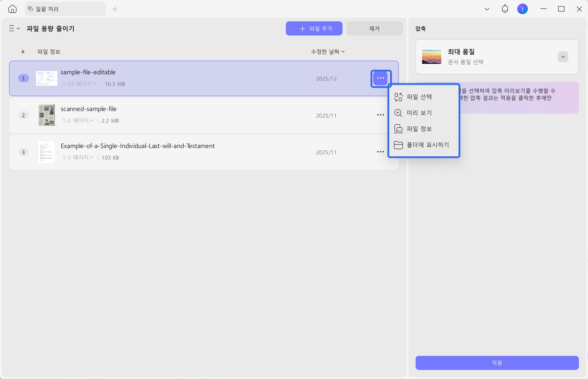Click the 적용 apply button
The height and width of the screenshot is (379, 588).
(497, 363)
